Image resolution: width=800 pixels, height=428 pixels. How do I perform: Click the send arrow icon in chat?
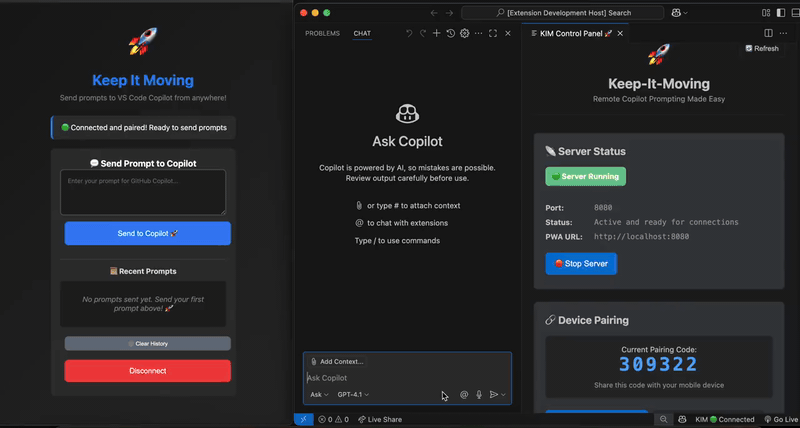493,394
